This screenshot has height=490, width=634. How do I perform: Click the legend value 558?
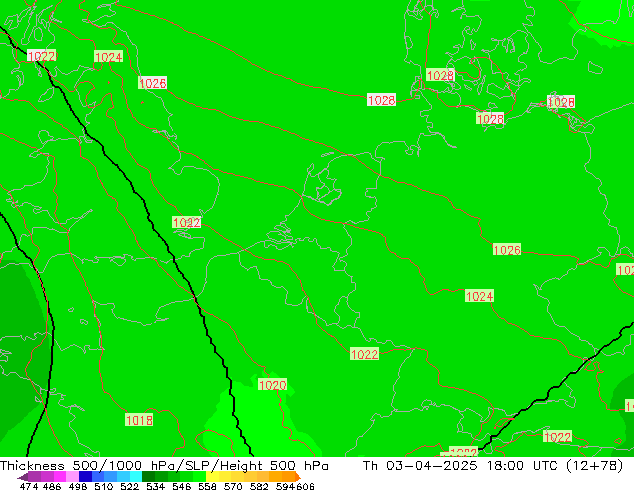pos(207,486)
